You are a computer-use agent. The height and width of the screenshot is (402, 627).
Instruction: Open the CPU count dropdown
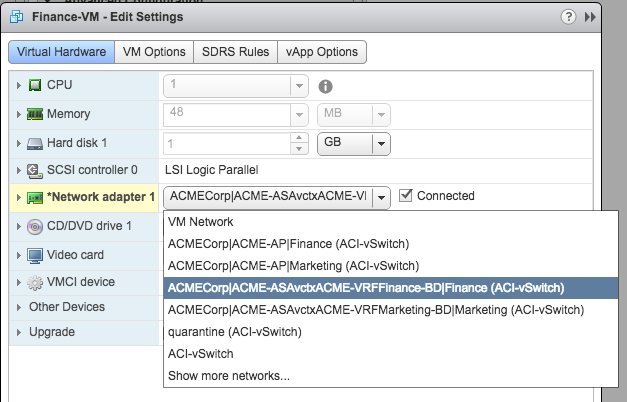tap(299, 86)
